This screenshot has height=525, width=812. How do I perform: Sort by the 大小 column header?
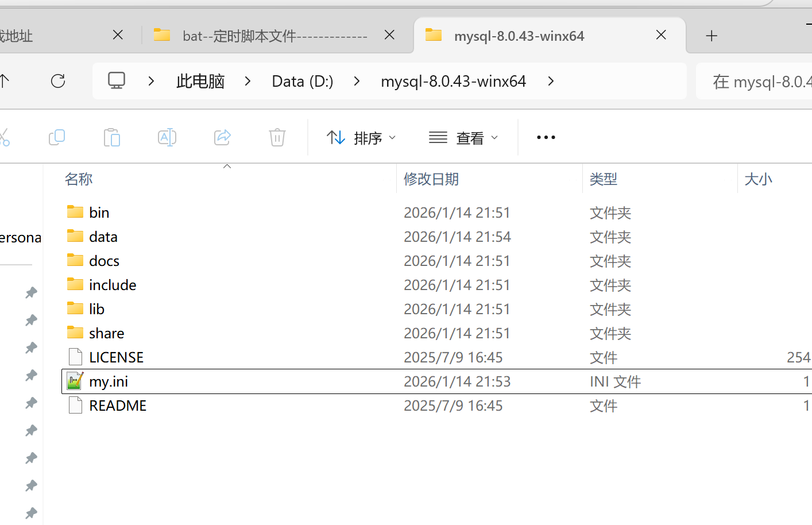[x=759, y=179]
